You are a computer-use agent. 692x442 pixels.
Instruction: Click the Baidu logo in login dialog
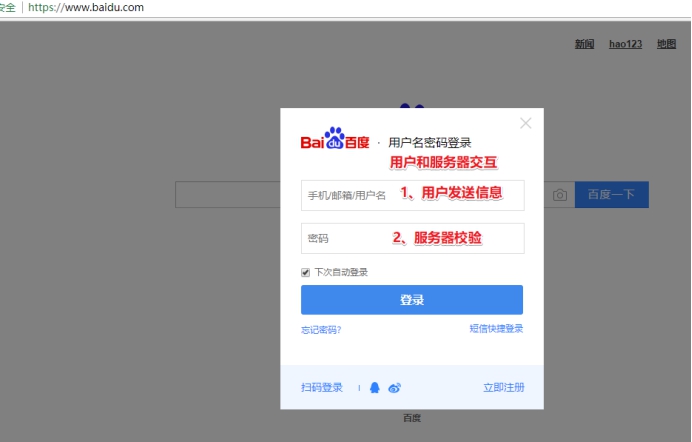pos(335,139)
